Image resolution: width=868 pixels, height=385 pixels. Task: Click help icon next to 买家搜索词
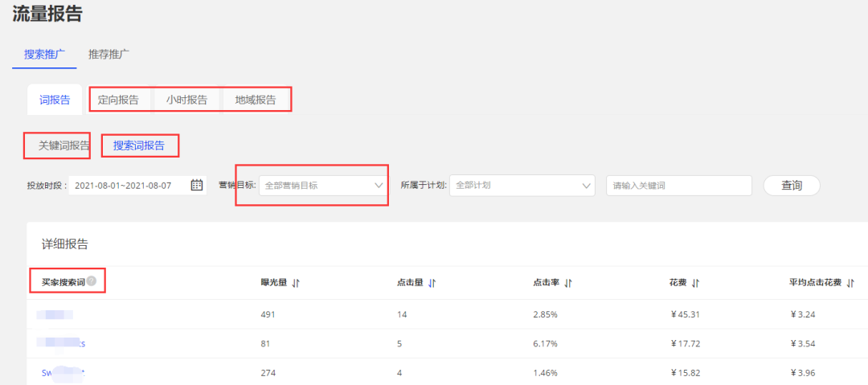click(92, 281)
